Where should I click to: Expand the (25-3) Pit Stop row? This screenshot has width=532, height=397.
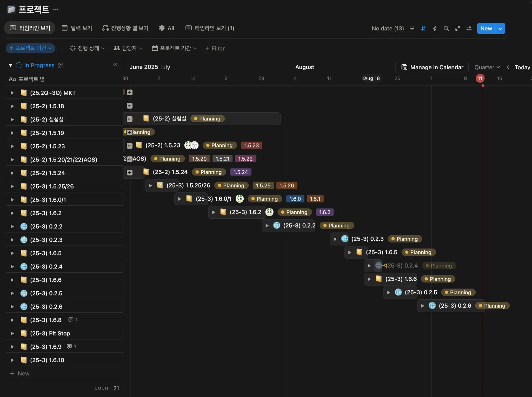12,333
